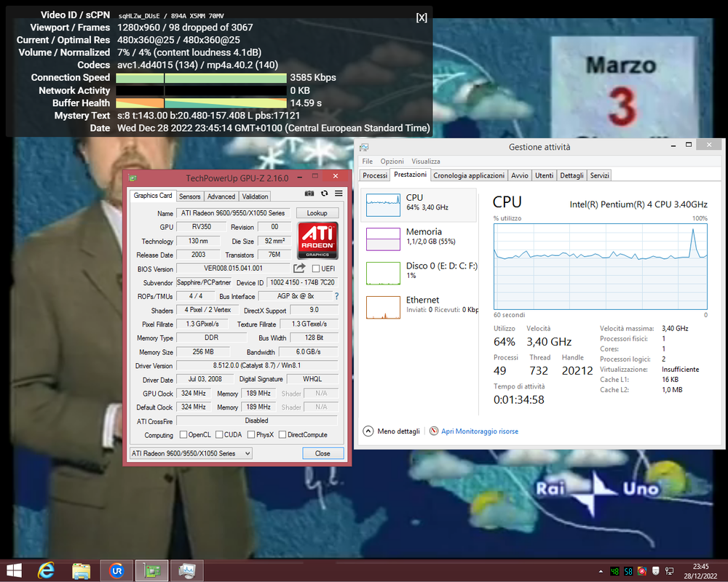Viewport: 728px width, 582px height.
Task: Toggle the CUDA checkbox
Action: tap(219, 434)
